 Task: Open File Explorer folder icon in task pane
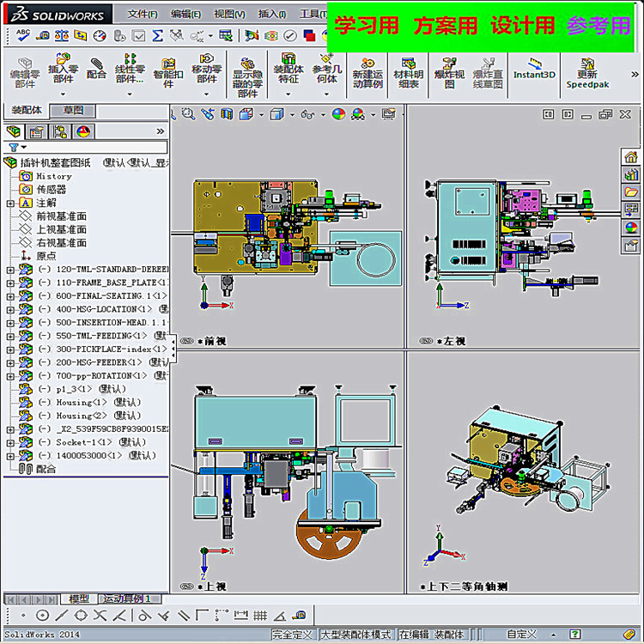(631, 191)
